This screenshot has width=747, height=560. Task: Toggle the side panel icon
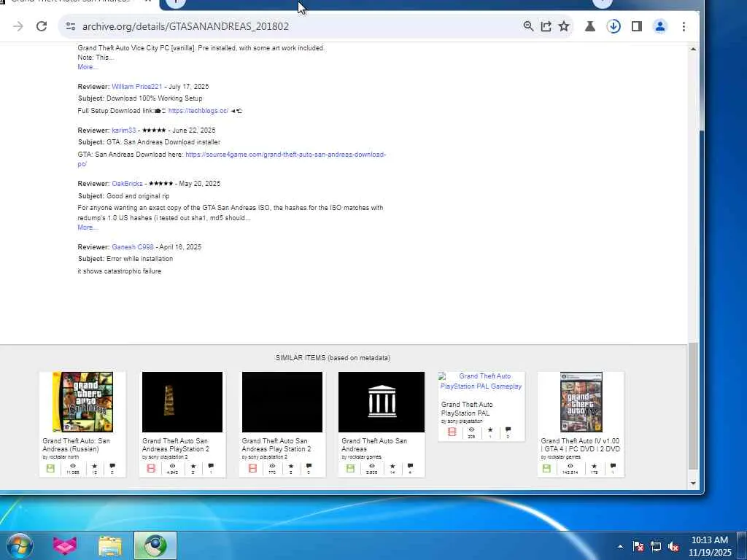636,26
